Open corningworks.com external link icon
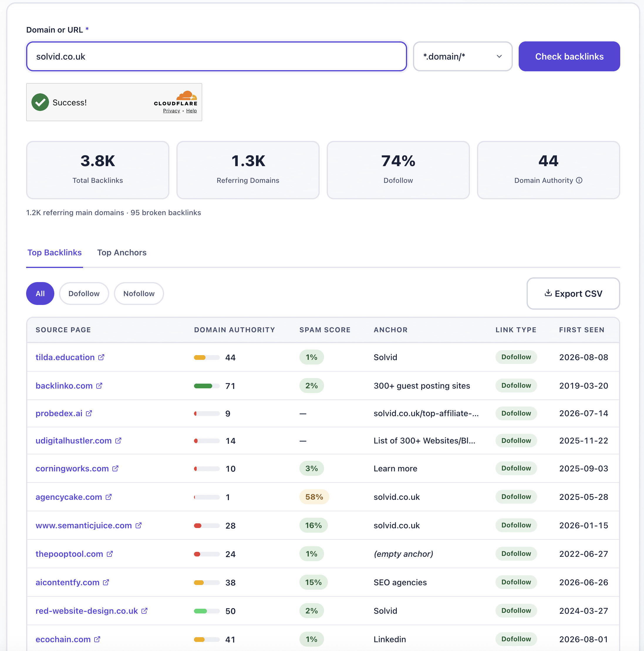This screenshot has height=651, width=644. (115, 468)
